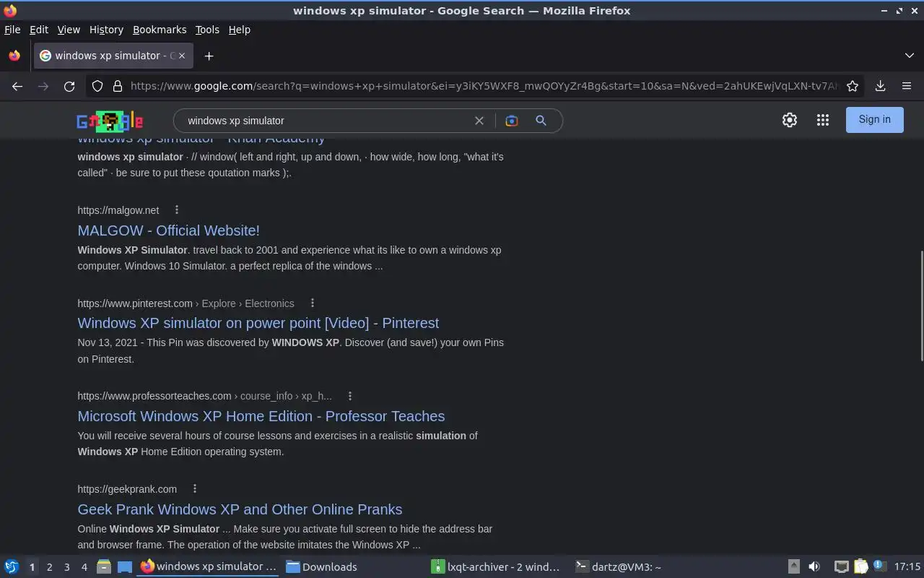This screenshot has width=924, height=578.
Task: Open the Google apps grid
Action: point(823,120)
